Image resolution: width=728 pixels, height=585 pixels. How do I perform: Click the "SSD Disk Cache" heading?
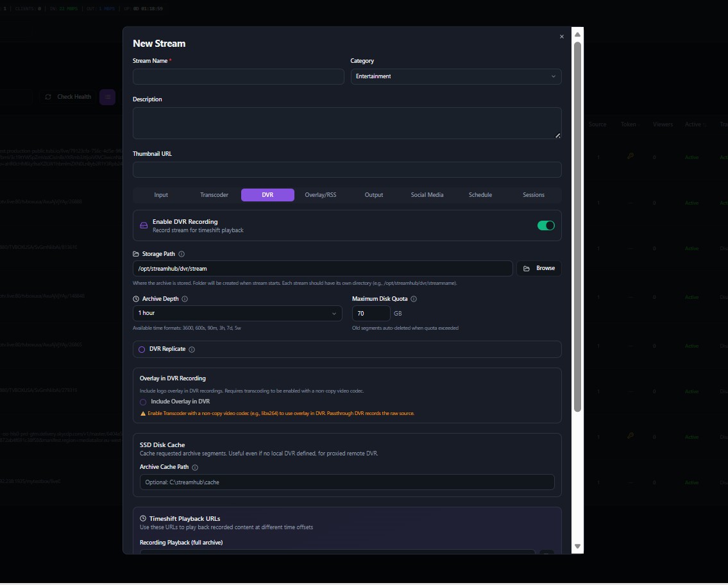162,445
